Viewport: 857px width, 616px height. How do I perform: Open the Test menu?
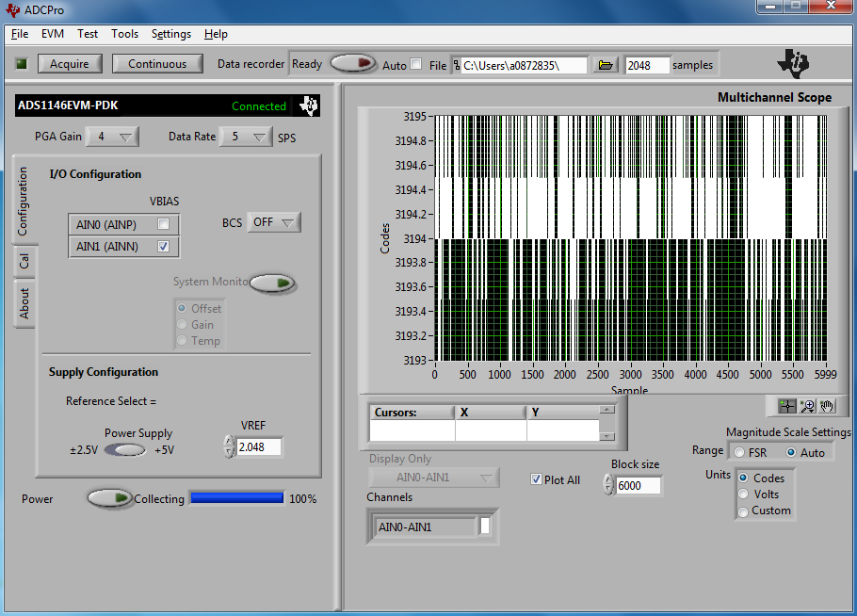pyautogui.click(x=88, y=34)
